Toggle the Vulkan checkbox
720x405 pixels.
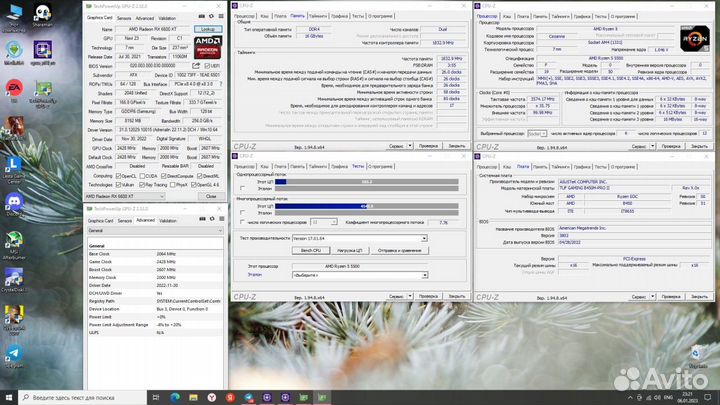coord(118,185)
